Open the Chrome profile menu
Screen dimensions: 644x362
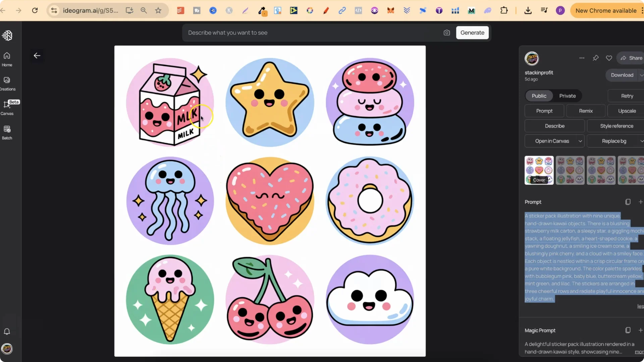560,10
